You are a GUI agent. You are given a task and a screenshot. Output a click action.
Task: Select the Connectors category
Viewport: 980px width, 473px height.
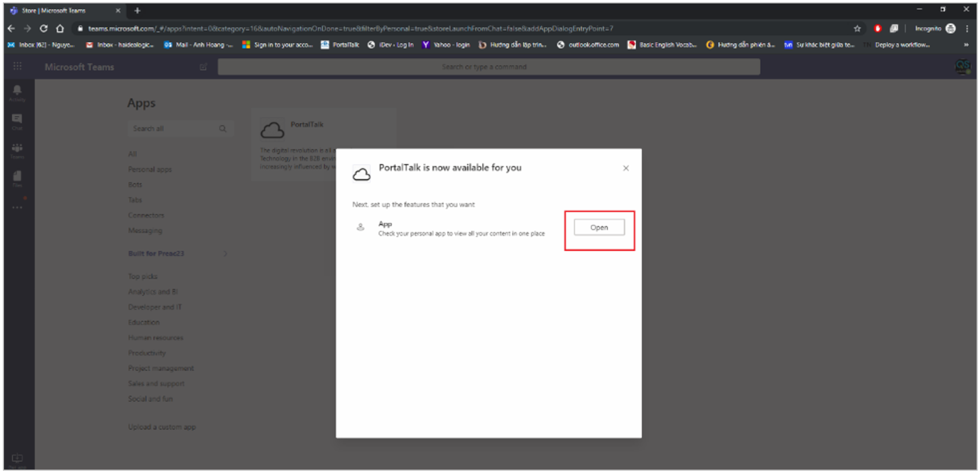(x=146, y=215)
